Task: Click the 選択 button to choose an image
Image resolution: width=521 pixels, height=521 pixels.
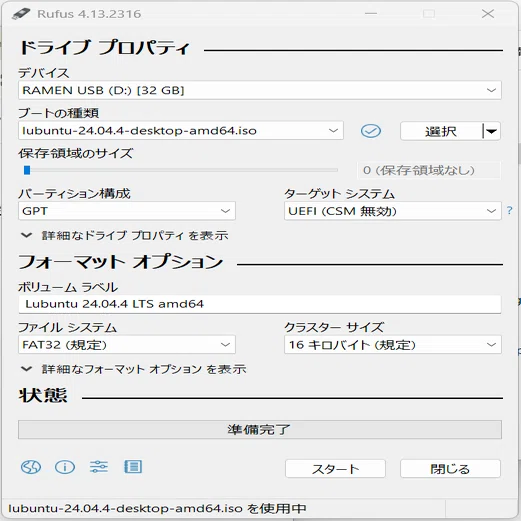Action: [x=441, y=131]
